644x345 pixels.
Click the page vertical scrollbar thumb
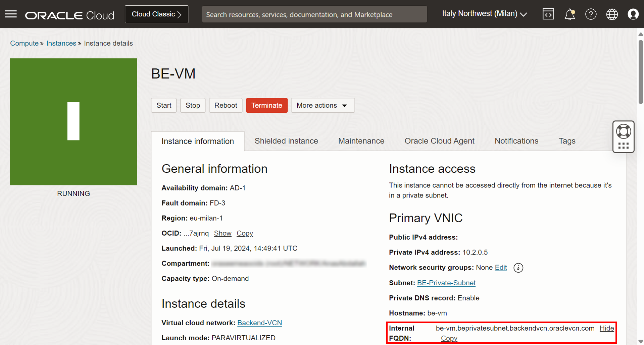[641, 72]
